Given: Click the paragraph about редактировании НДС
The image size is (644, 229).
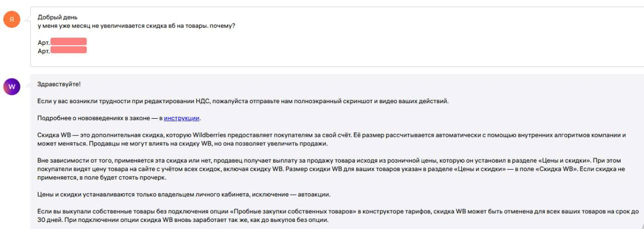Looking at the screenshot, I should (x=243, y=101).
